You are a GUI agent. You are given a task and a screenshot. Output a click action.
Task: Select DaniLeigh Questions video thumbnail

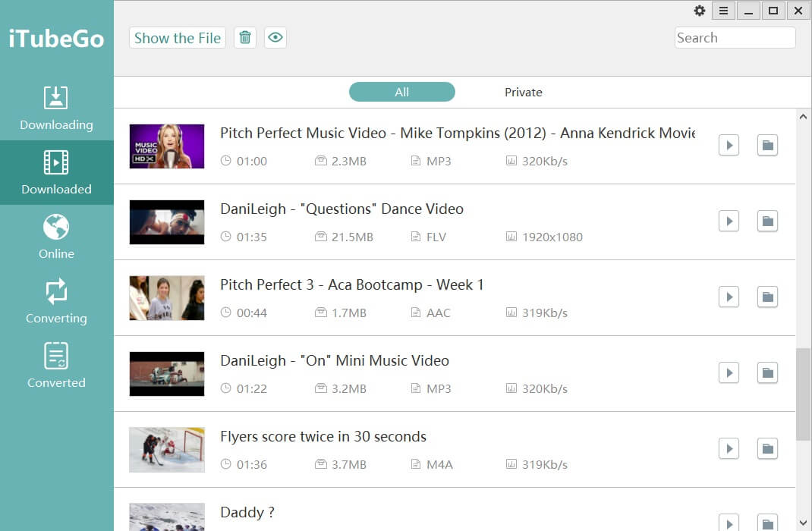coord(167,222)
